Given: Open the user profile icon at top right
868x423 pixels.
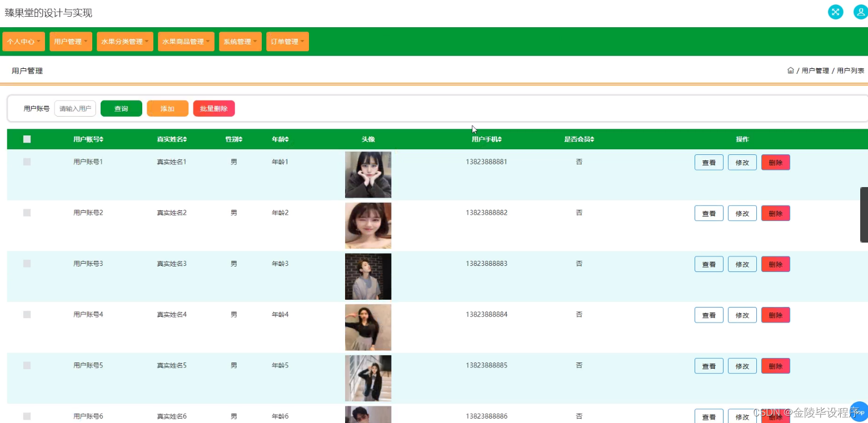Looking at the screenshot, I should (x=859, y=12).
